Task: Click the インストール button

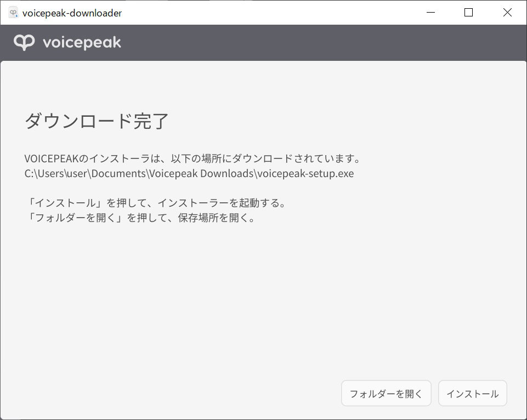Action: tap(473, 393)
